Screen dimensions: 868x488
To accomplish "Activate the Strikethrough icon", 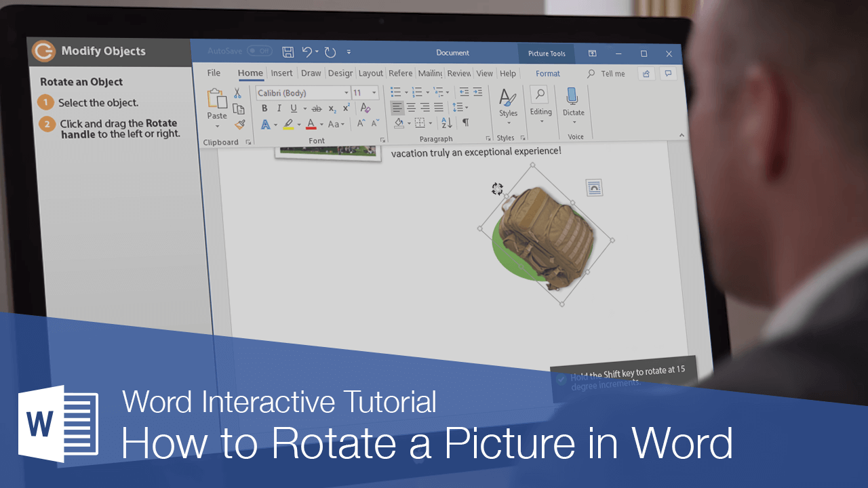I will [x=317, y=108].
